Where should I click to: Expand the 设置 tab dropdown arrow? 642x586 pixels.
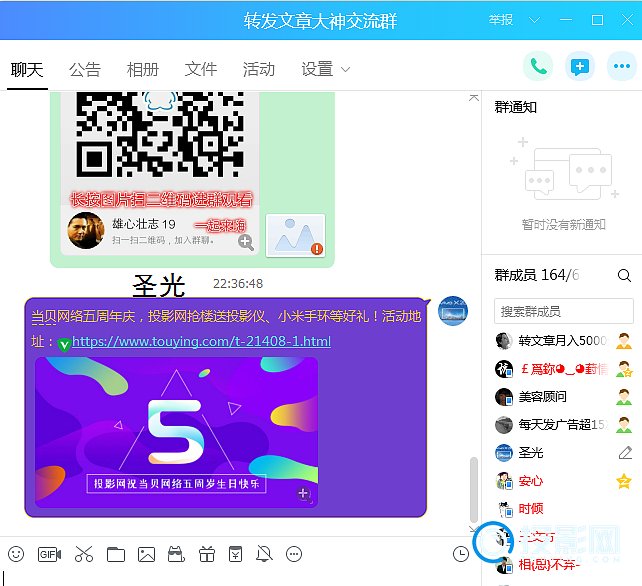pos(345,70)
